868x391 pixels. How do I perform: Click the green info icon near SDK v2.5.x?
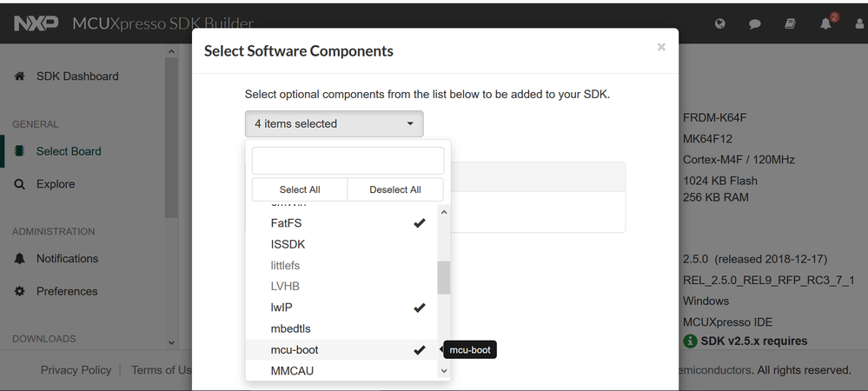(x=690, y=341)
